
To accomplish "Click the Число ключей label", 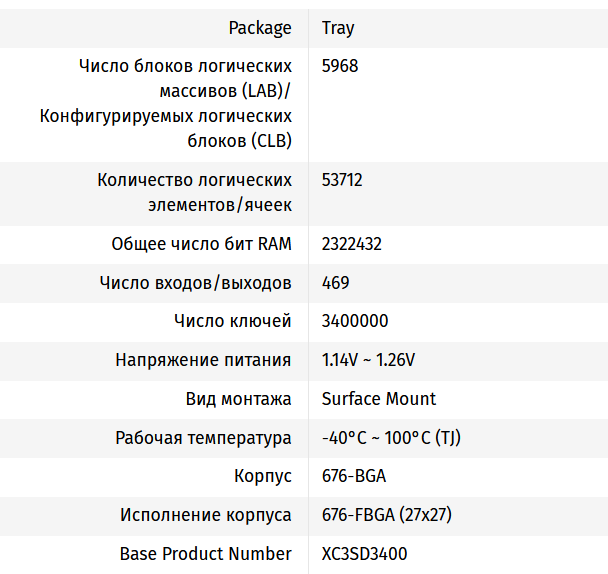I will click(x=233, y=321).
